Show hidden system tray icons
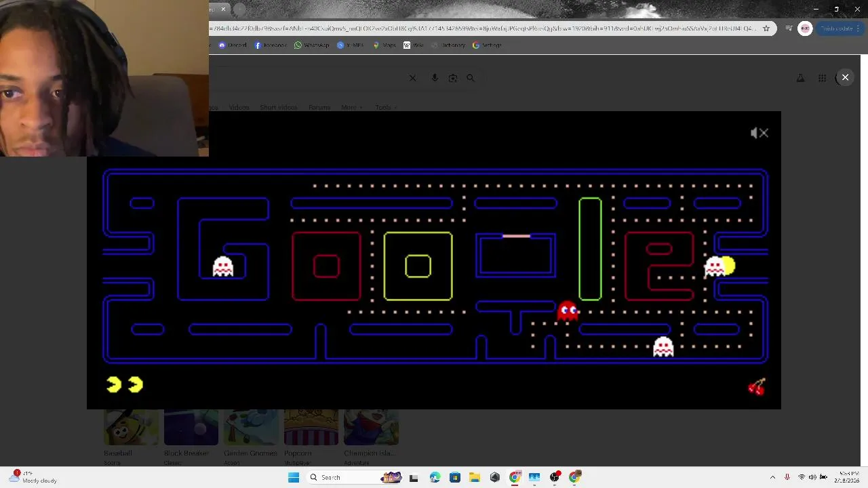Screen dimensions: 868x488 click(x=772, y=477)
